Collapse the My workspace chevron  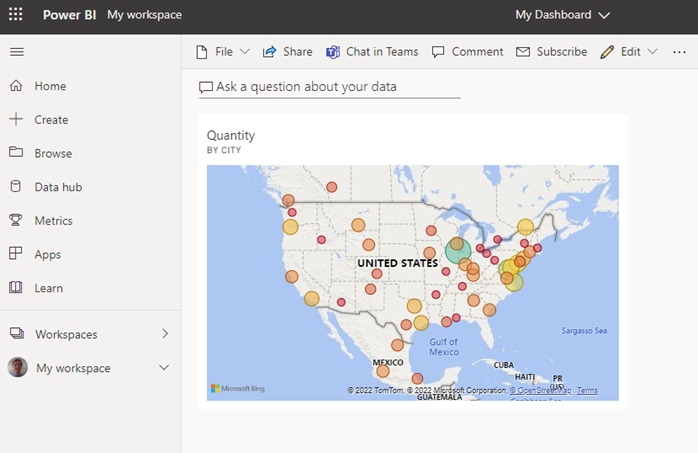pos(164,368)
